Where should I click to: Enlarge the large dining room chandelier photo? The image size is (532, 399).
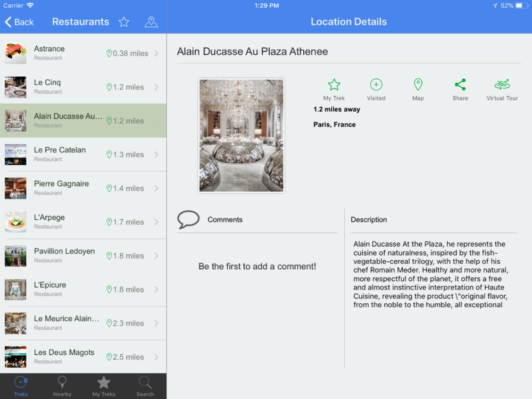(x=241, y=135)
